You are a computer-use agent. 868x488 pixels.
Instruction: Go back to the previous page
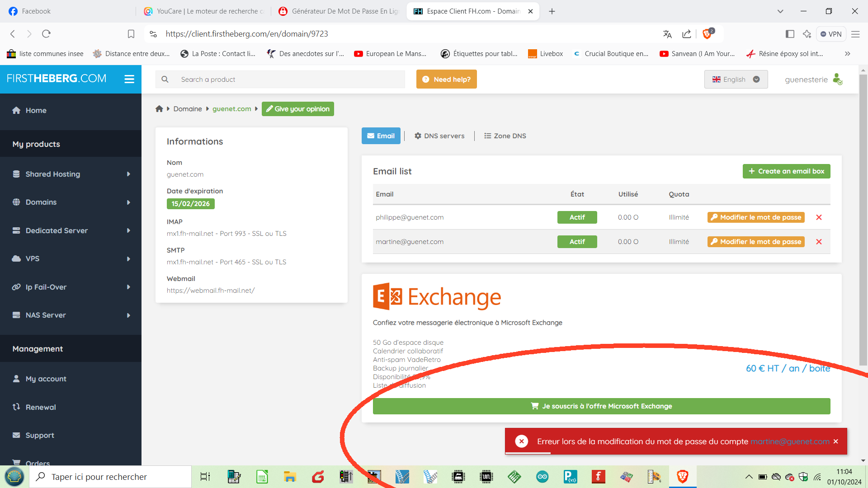[13, 34]
